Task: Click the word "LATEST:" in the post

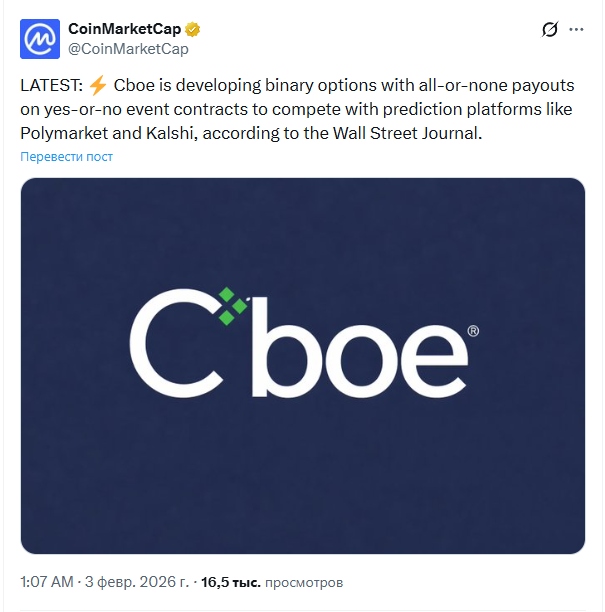Action: pyautogui.click(x=52, y=85)
